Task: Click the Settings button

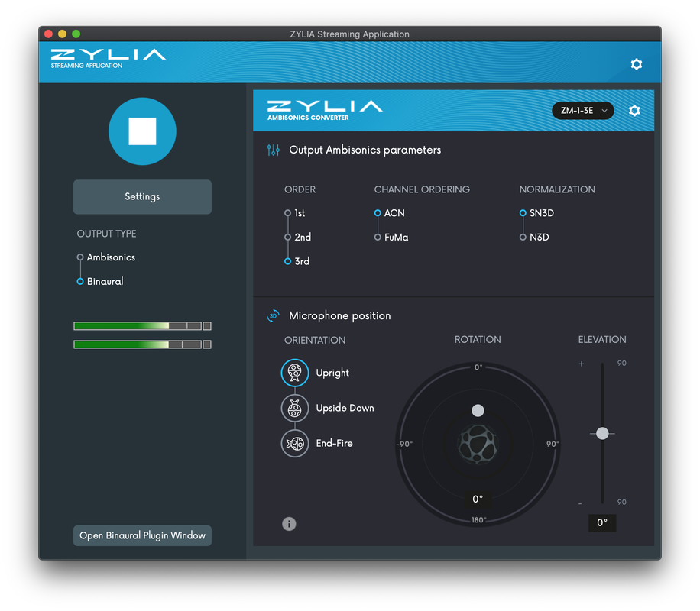Action: (142, 197)
